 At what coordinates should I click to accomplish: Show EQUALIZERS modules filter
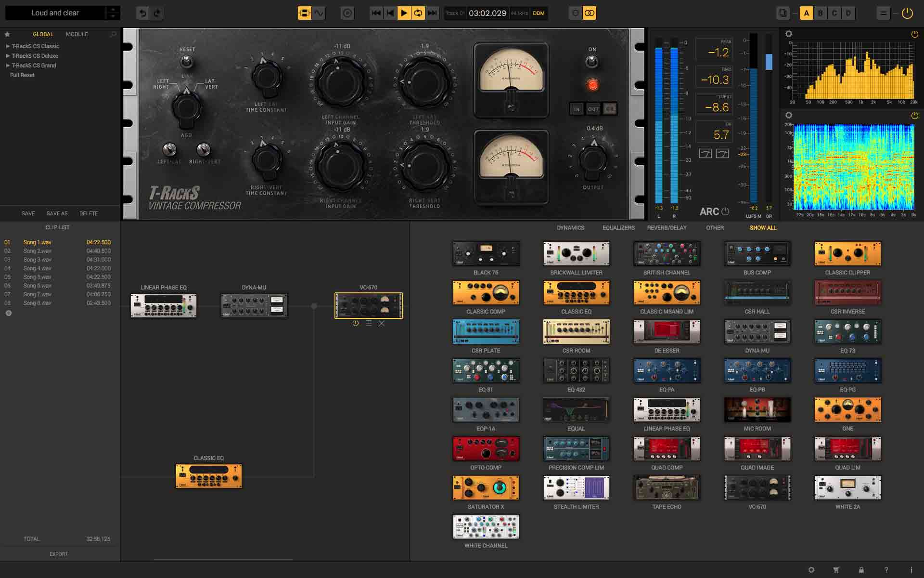[x=618, y=228]
